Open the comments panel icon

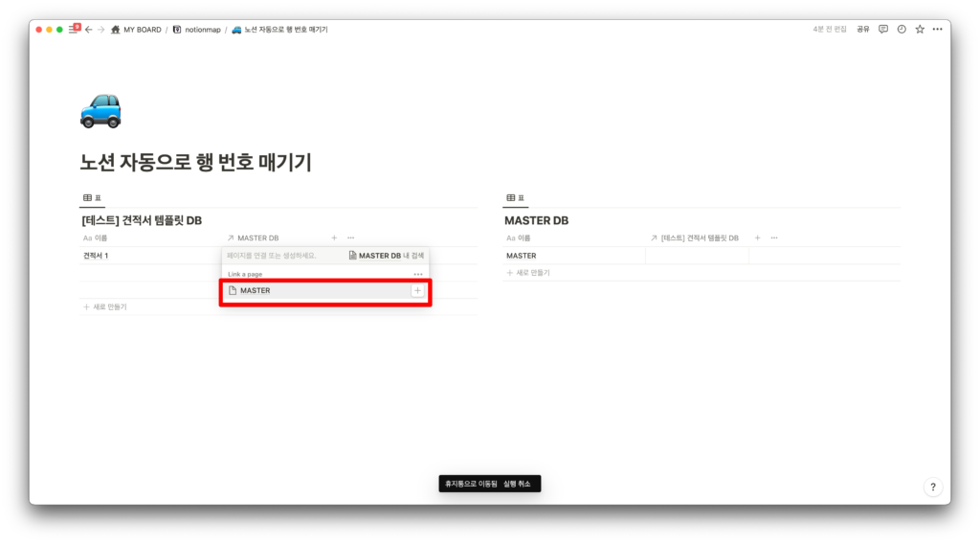coord(883,30)
